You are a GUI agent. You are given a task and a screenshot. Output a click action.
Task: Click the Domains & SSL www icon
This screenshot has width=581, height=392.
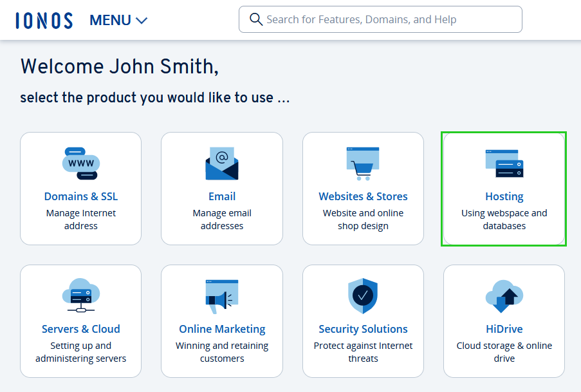(80, 163)
